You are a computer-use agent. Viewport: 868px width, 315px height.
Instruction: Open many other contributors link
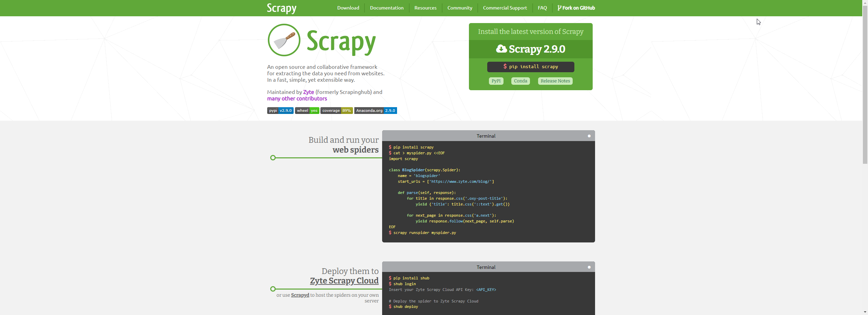pyautogui.click(x=297, y=99)
